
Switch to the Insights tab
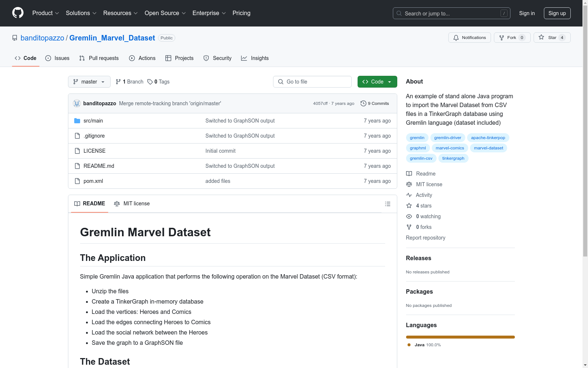point(255,58)
